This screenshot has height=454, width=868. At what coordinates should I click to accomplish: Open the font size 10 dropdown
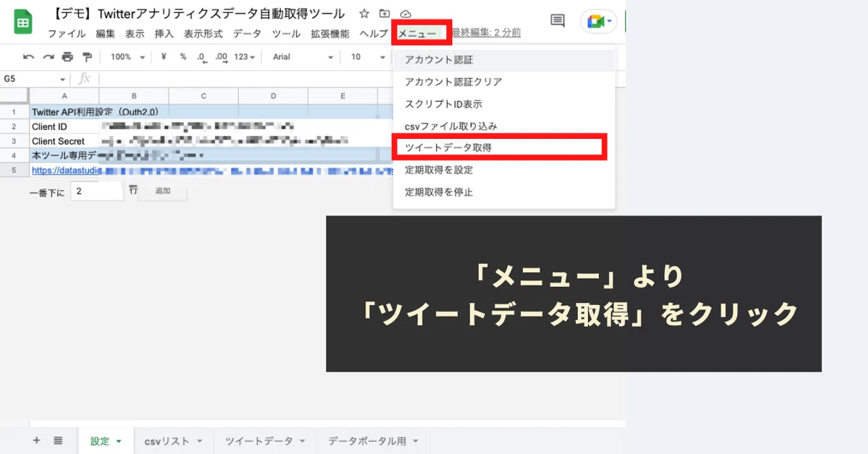368,57
